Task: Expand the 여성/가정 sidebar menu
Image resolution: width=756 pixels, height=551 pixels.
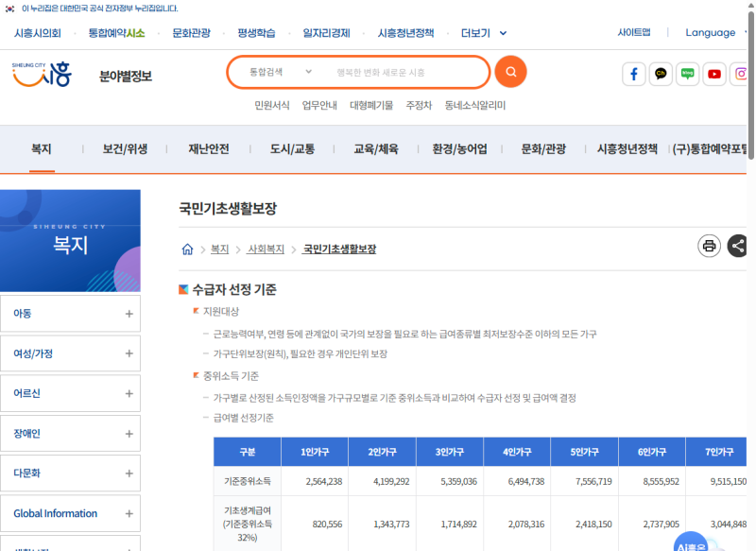Action: pyautogui.click(x=70, y=353)
